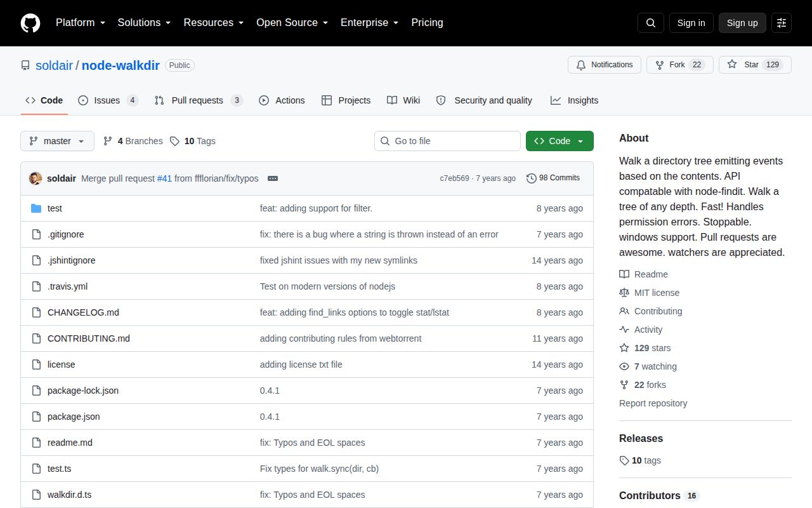Open the soldair owner link
Image resolution: width=812 pixels, height=508 pixels.
54,65
